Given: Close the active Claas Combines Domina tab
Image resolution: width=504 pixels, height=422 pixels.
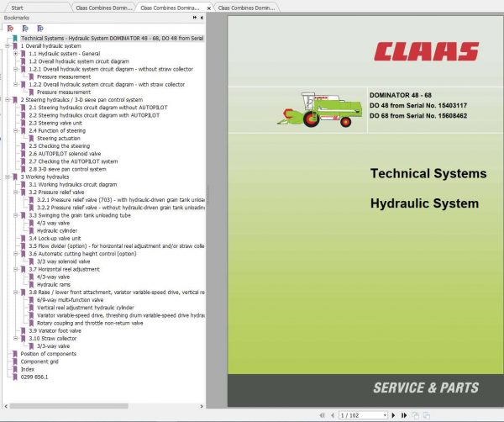Looking at the screenshot, I should [209, 8].
